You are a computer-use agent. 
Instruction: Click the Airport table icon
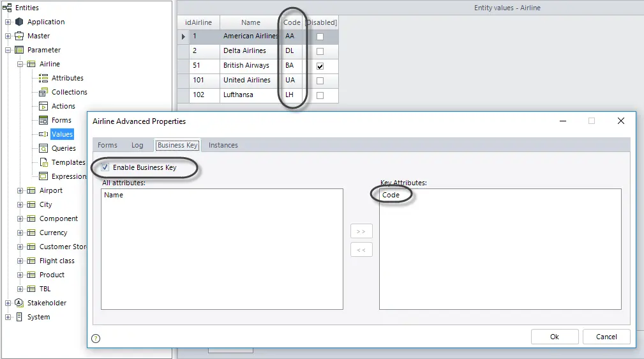pyautogui.click(x=31, y=190)
